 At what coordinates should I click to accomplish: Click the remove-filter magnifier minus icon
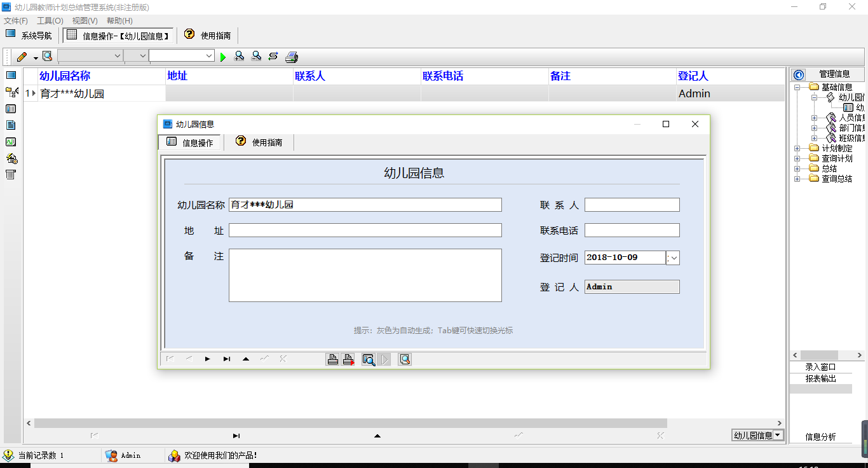256,57
